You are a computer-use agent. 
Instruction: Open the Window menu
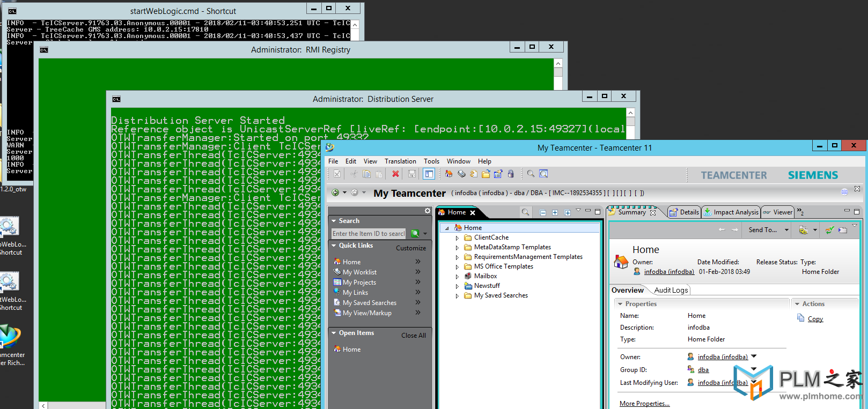tap(458, 161)
